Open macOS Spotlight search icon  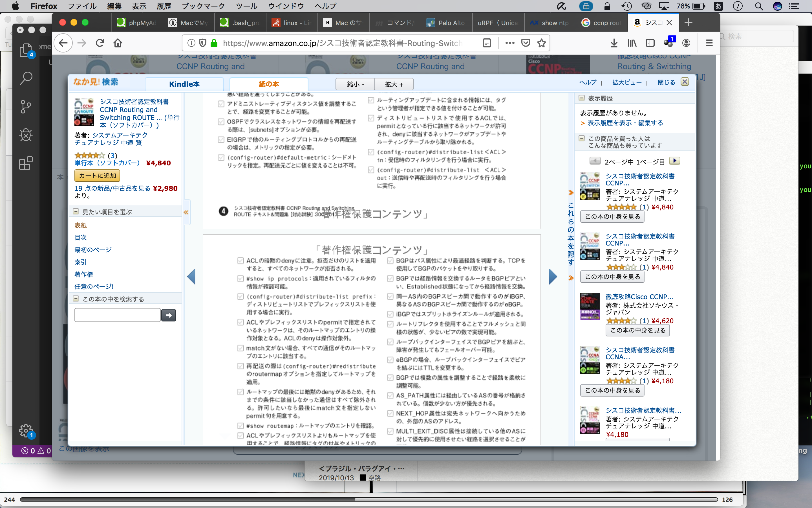click(759, 6)
